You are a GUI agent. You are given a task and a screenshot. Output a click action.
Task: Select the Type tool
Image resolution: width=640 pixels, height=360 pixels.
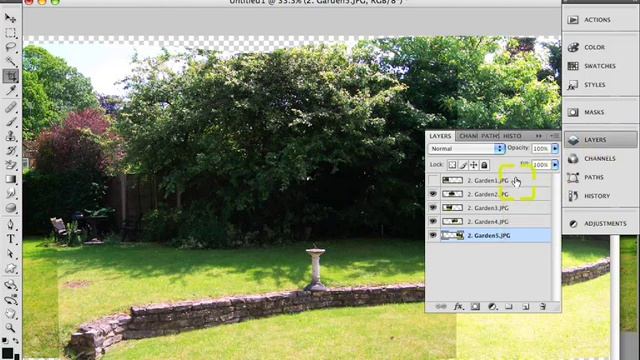click(11, 239)
